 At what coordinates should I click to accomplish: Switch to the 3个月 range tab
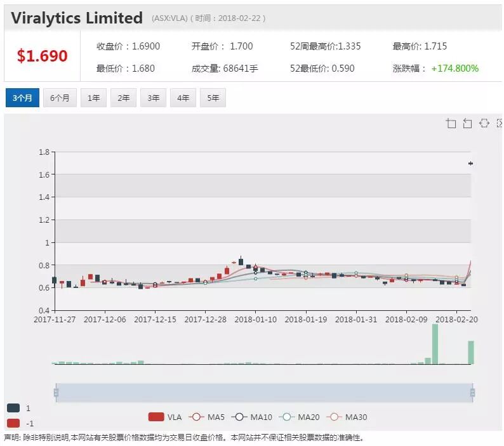[x=22, y=98]
